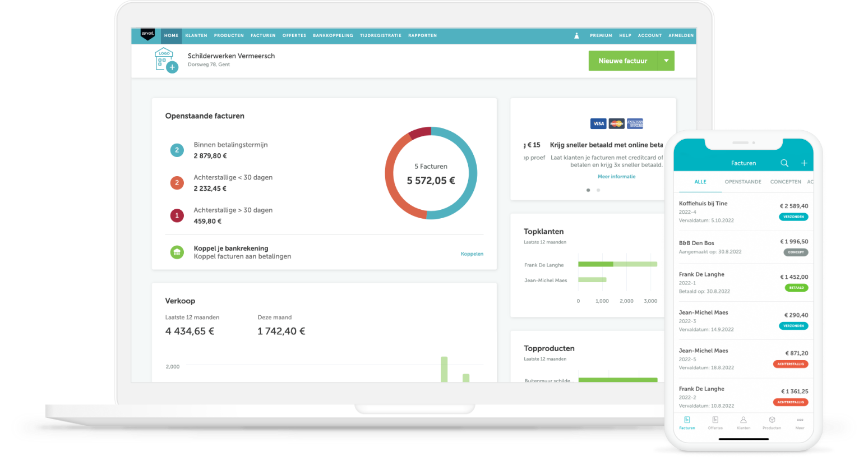This screenshot has height=460, width=868.
Task: Switch to the OPENSTAANDE tab on the phone
Action: click(x=743, y=182)
